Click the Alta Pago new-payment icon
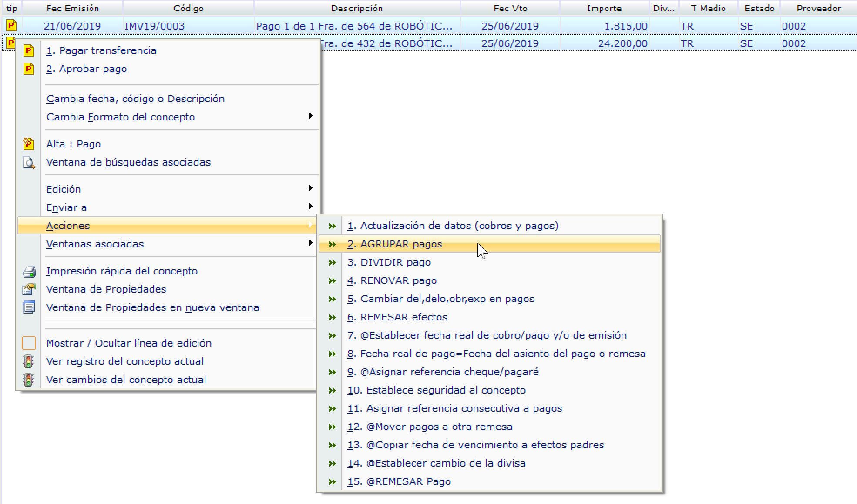 click(29, 144)
